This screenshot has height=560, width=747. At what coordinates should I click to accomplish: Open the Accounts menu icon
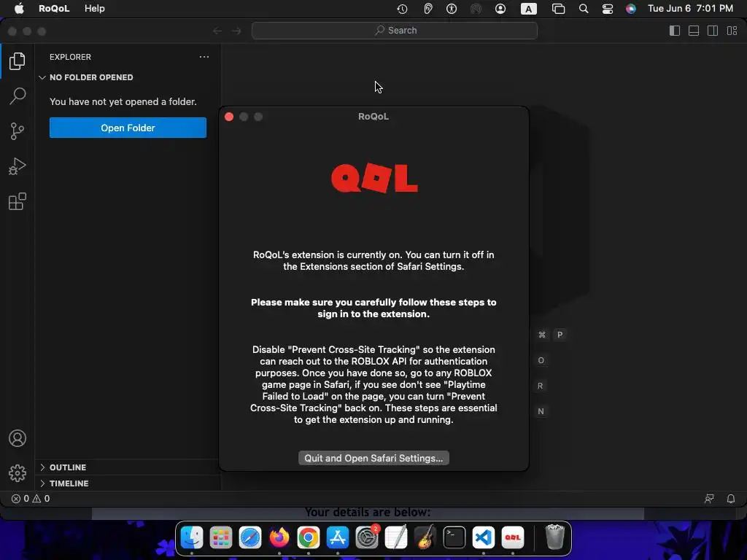click(x=18, y=438)
